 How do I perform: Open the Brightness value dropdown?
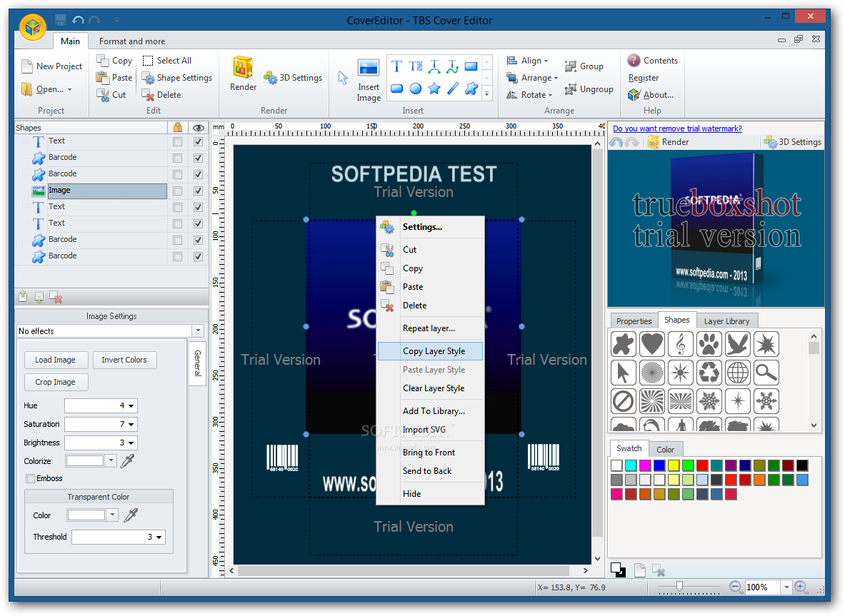(x=131, y=443)
